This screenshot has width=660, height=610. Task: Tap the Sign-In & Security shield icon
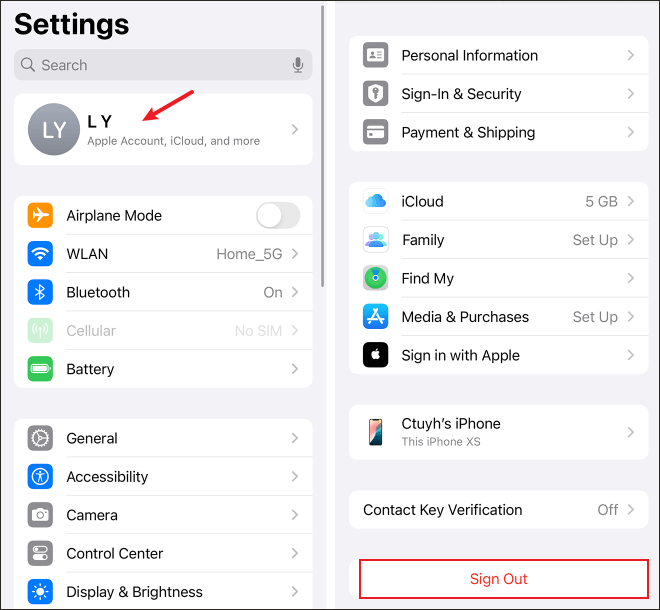375,93
